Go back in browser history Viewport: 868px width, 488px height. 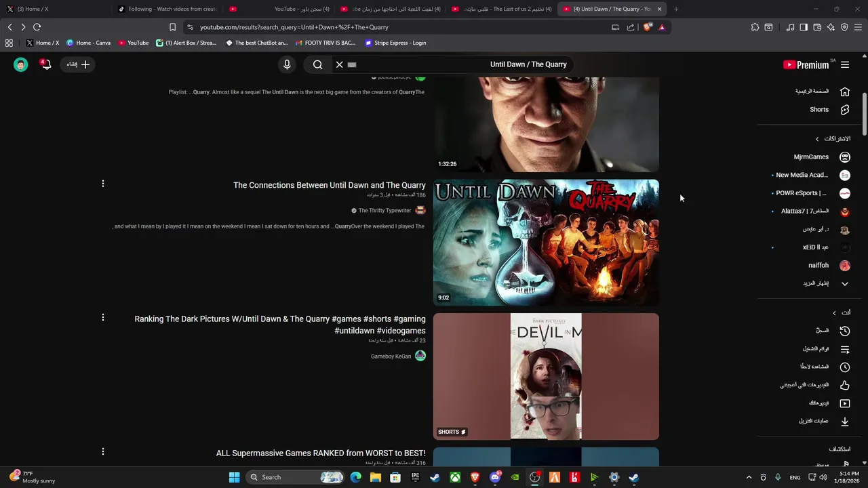9,27
